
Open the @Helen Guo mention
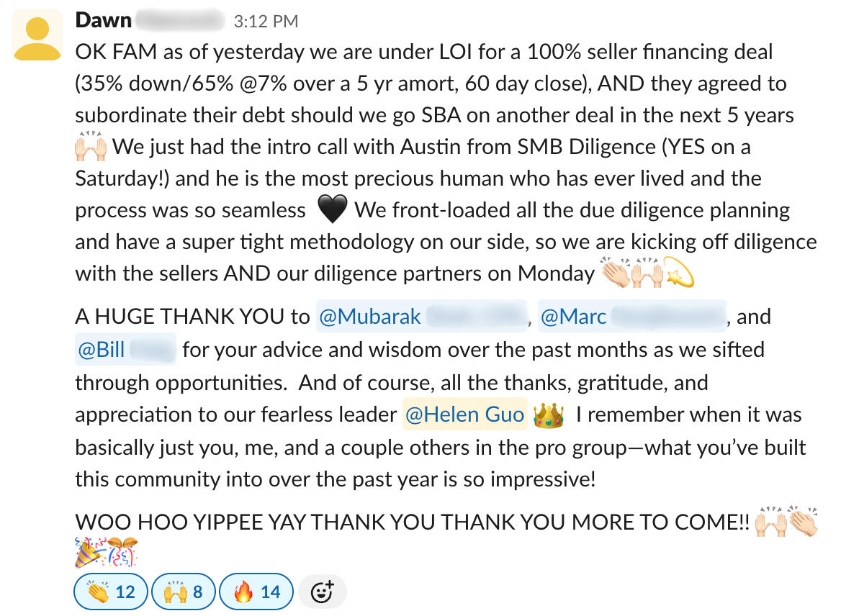pos(464,415)
